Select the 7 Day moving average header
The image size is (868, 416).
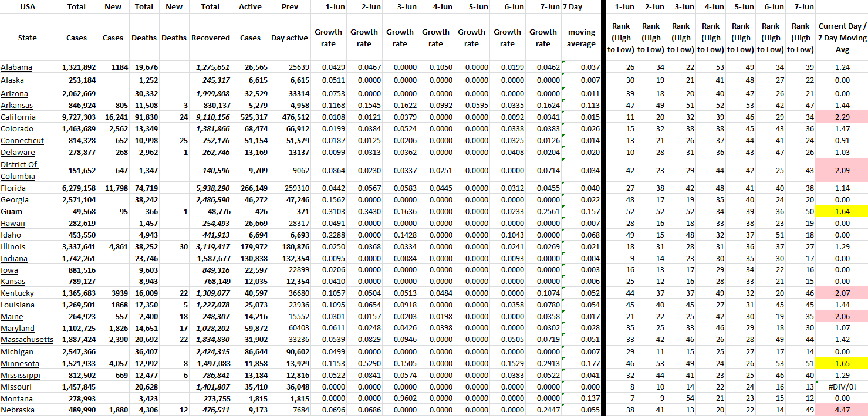pos(581,38)
